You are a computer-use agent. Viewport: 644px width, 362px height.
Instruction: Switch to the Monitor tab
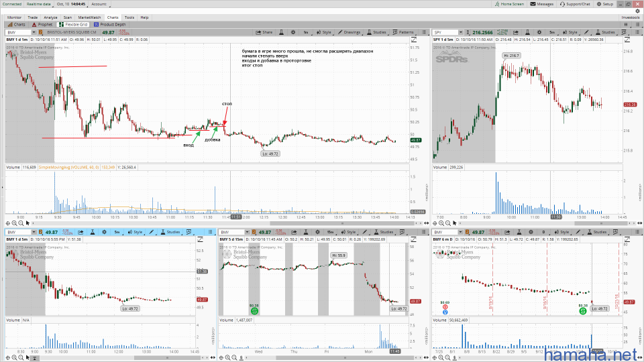pos(14,17)
